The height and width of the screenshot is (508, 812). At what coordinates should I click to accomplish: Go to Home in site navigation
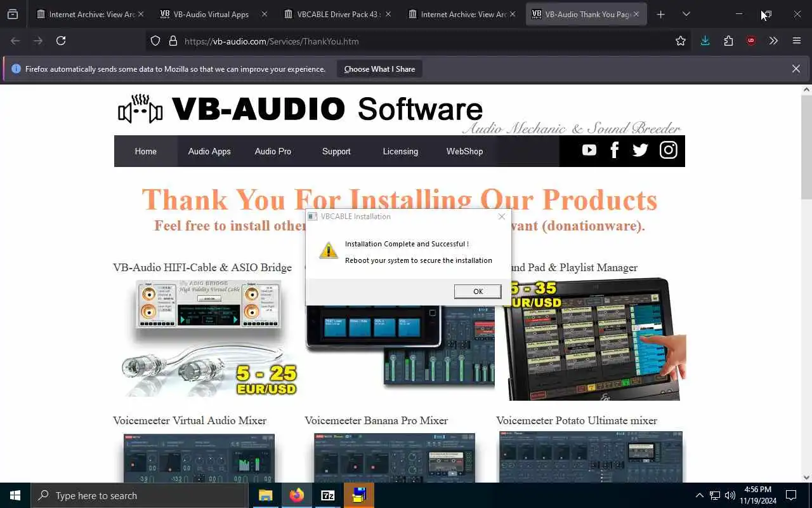[145, 151]
